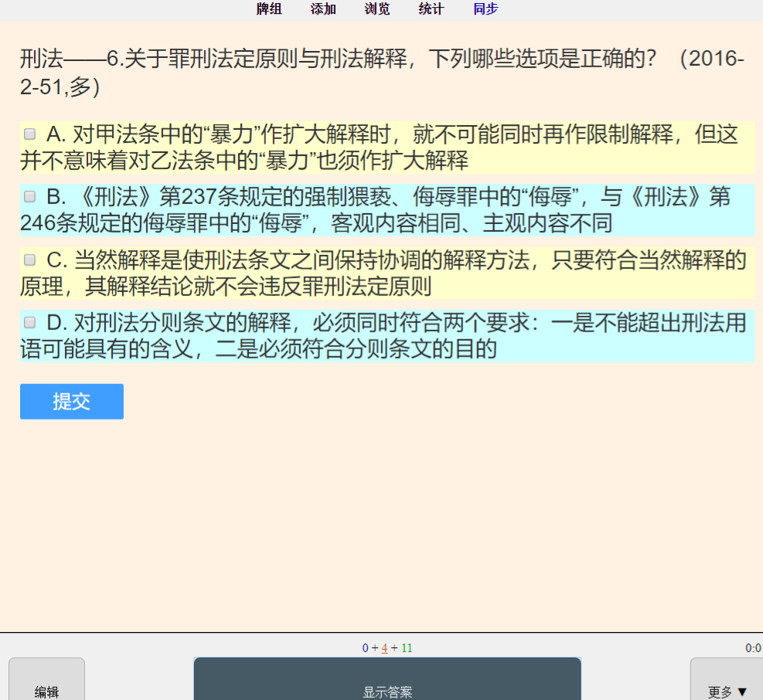This screenshot has height=700, width=763.
Task: Click the blue 提交 submit button
Action: tap(72, 401)
